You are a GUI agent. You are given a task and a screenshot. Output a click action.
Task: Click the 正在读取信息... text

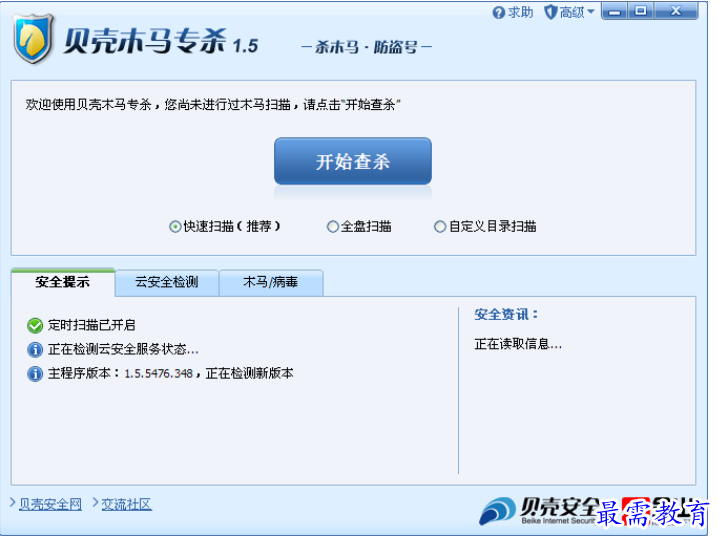(x=518, y=344)
